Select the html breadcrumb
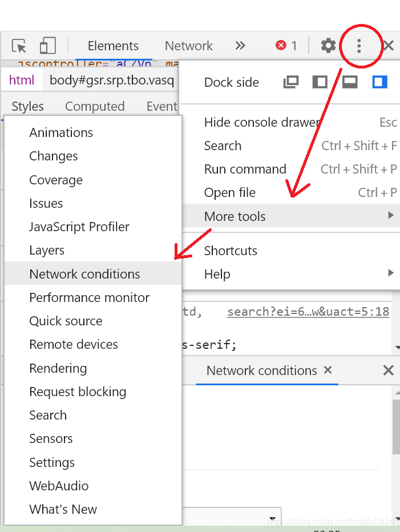Viewport: 400px width, 532px height. point(22,80)
